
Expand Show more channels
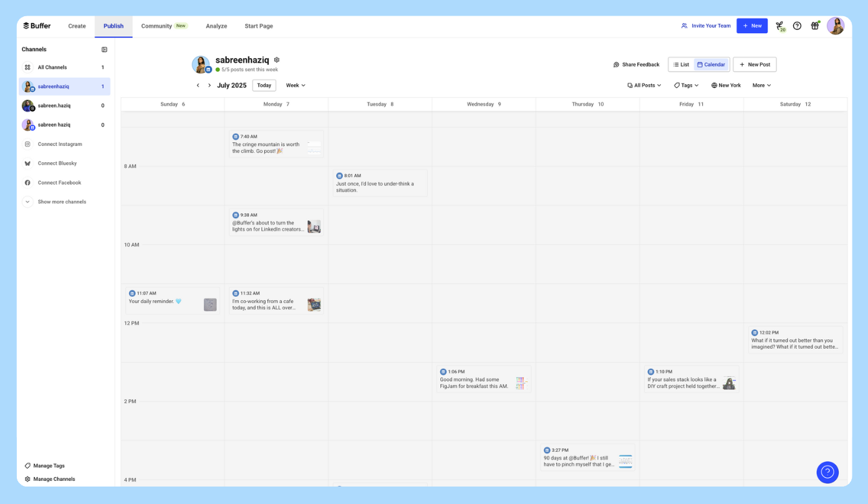(62, 201)
